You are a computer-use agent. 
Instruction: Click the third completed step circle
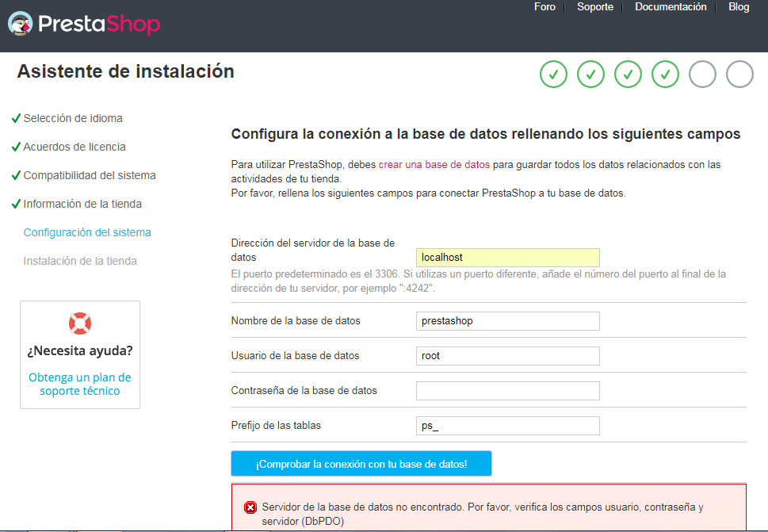628,75
